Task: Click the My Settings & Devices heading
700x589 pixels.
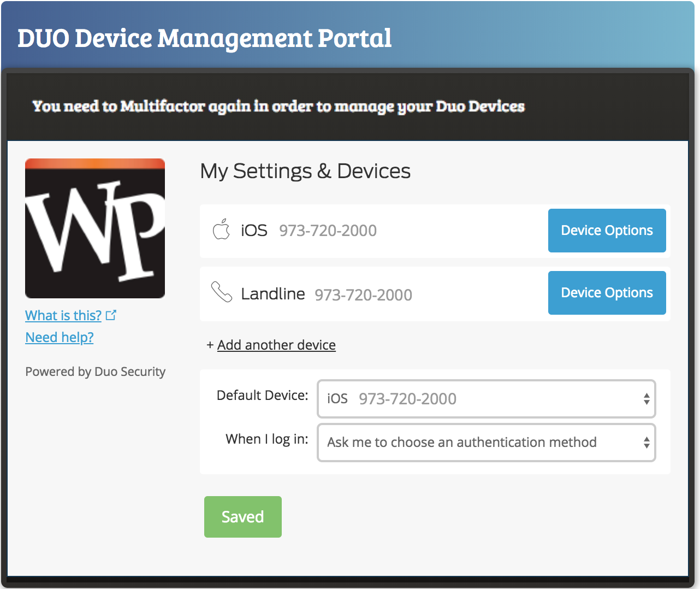Action: 305,171
